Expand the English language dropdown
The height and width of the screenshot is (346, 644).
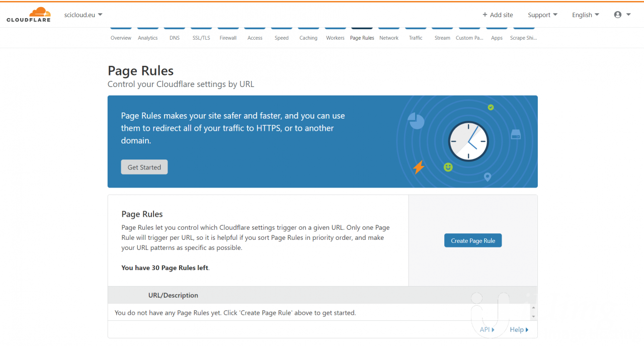(x=585, y=15)
